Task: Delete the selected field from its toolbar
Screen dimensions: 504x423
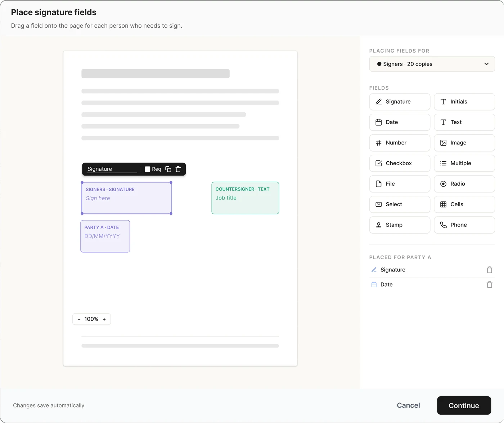Action: (x=178, y=169)
